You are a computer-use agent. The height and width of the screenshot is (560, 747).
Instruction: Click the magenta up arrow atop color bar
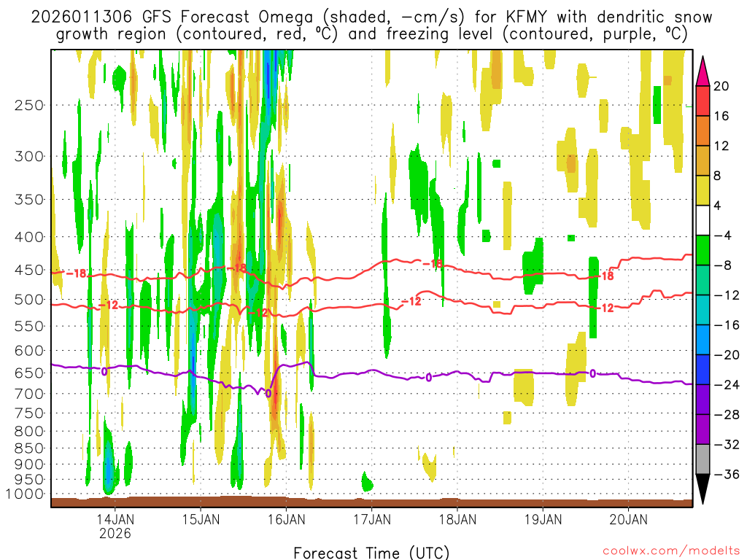point(703,71)
